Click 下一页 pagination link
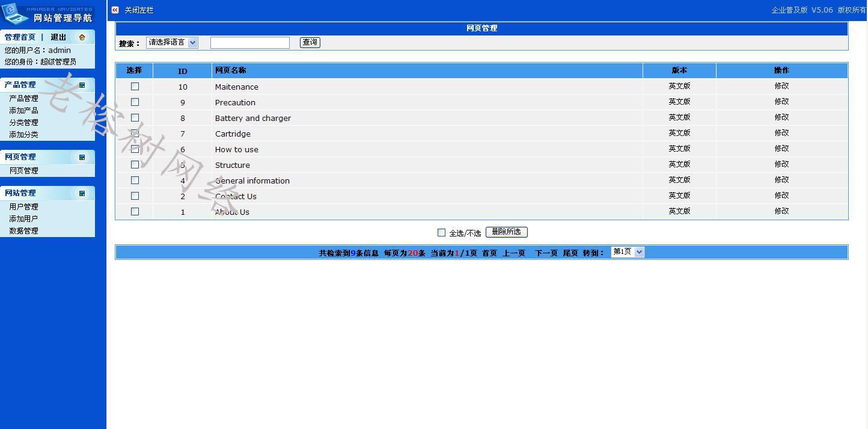This screenshot has width=868, height=429. [546, 253]
